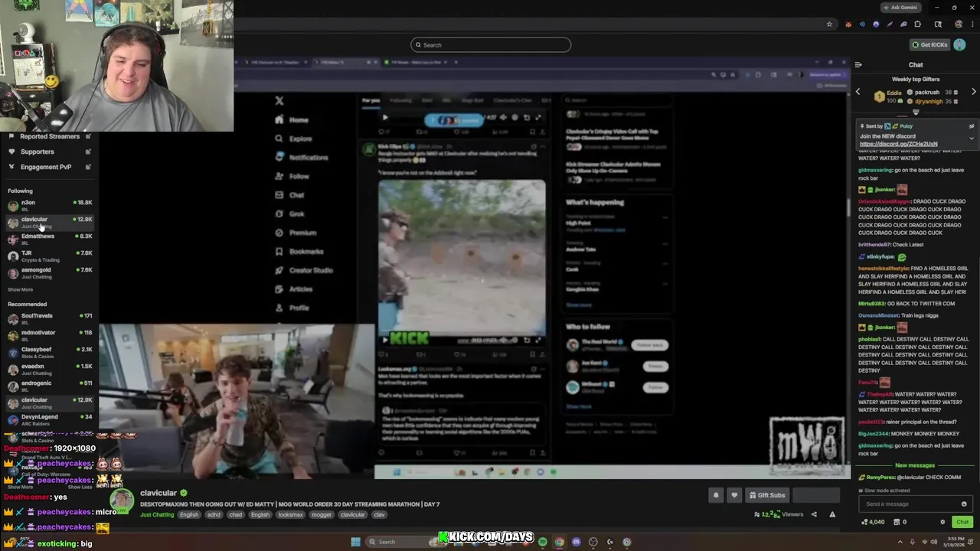Open evaedxn recommended channel
Image resolution: width=980 pixels, height=551 pixels.
(x=49, y=369)
